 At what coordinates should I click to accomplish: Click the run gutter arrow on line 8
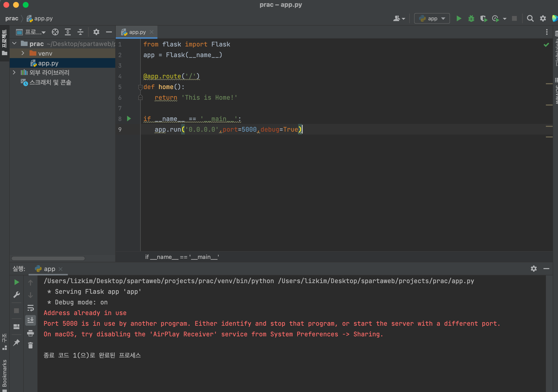click(129, 119)
